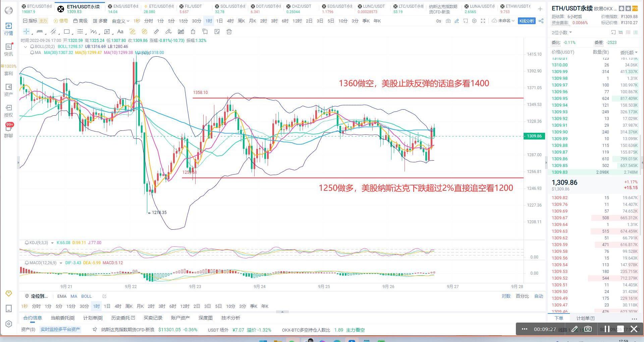Image resolution: width=644 pixels, height=342 pixels.
Task: Pause the screen recording overlay
Action: click(x=607, y=329)
